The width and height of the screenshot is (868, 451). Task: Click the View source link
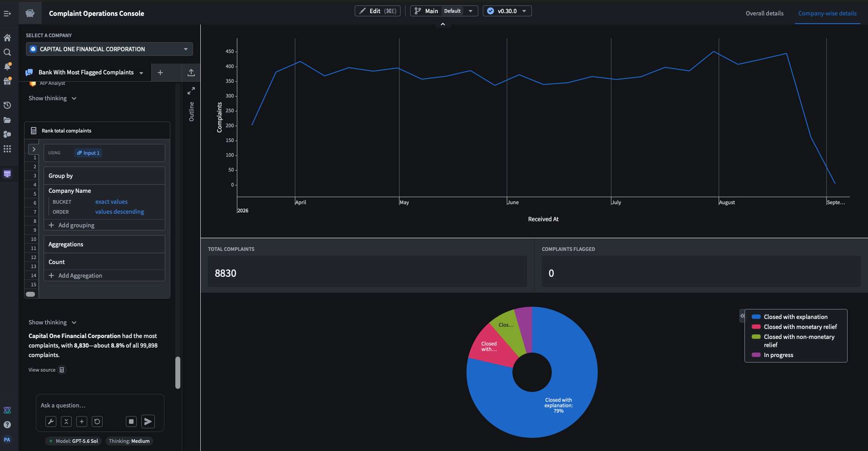[42, 370]
